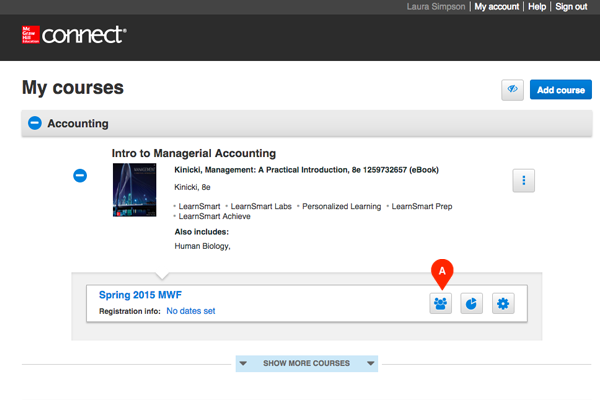Collapse the Intro to Managerial Accounting course
The width and height of the screenshot is (600, 400).
(x=81, y=176)
